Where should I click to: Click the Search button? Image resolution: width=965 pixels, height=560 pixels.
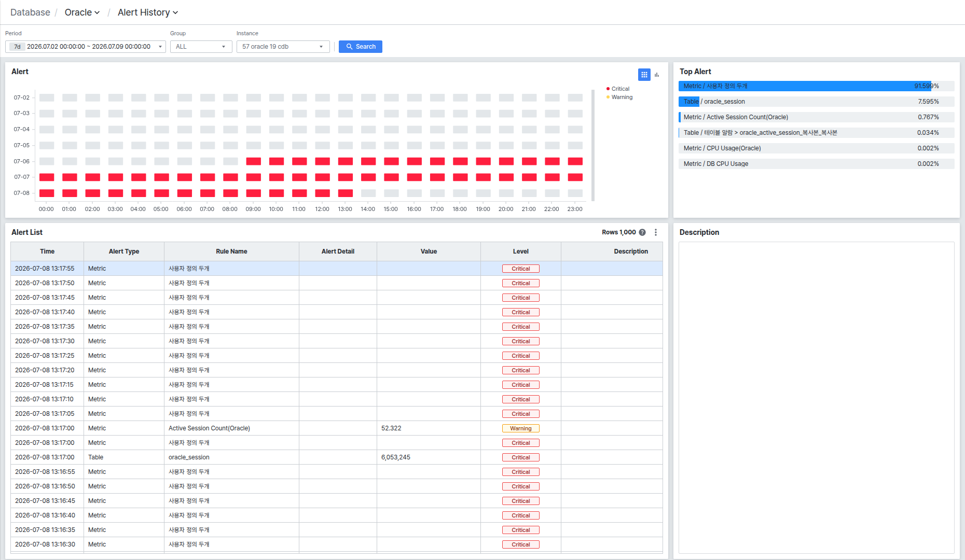361,47
